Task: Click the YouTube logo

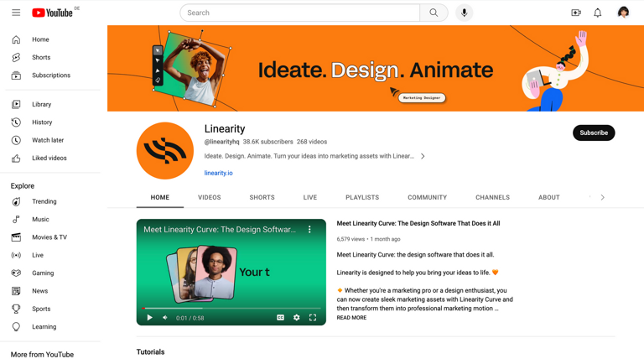Action: 53,13
